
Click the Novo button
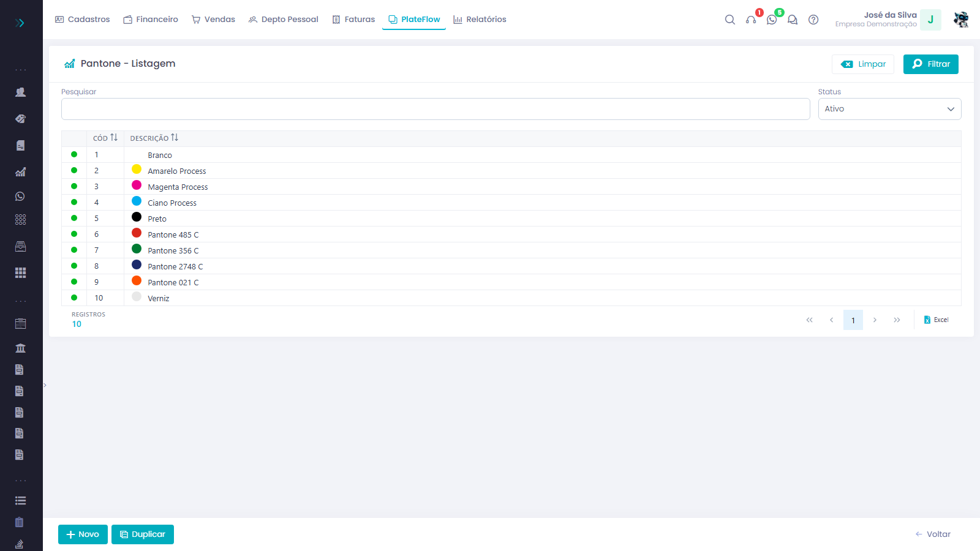(x=83, y=534)
